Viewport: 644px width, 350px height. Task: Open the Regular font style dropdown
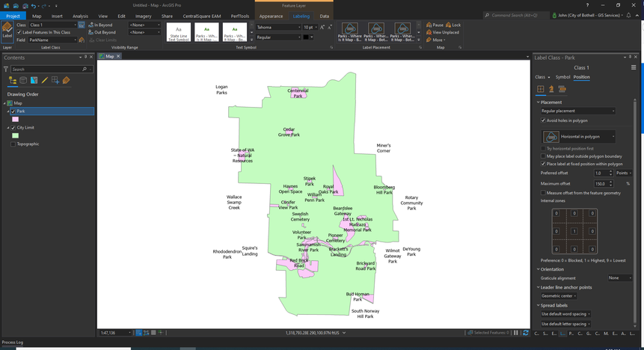pyautogui.click(x=278, y=37)
